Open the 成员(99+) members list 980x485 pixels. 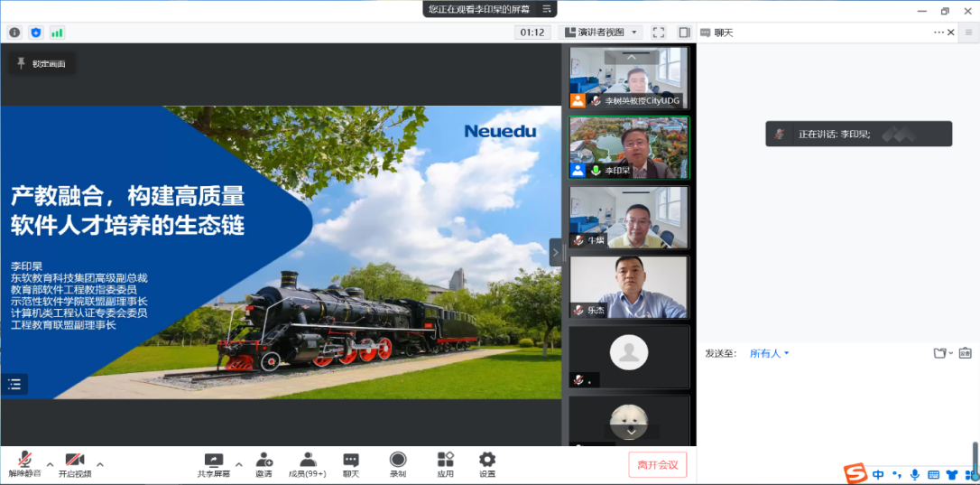(x=308, y=463)
